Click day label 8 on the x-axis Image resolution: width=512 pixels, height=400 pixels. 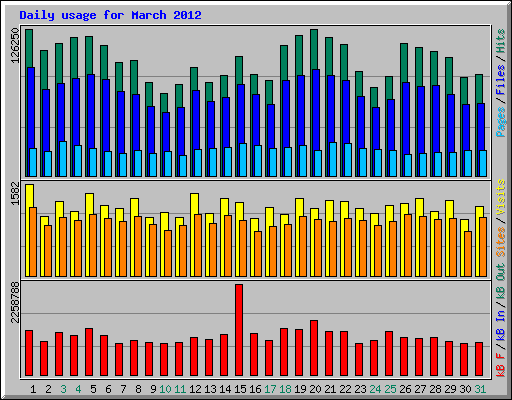(138, 389)
